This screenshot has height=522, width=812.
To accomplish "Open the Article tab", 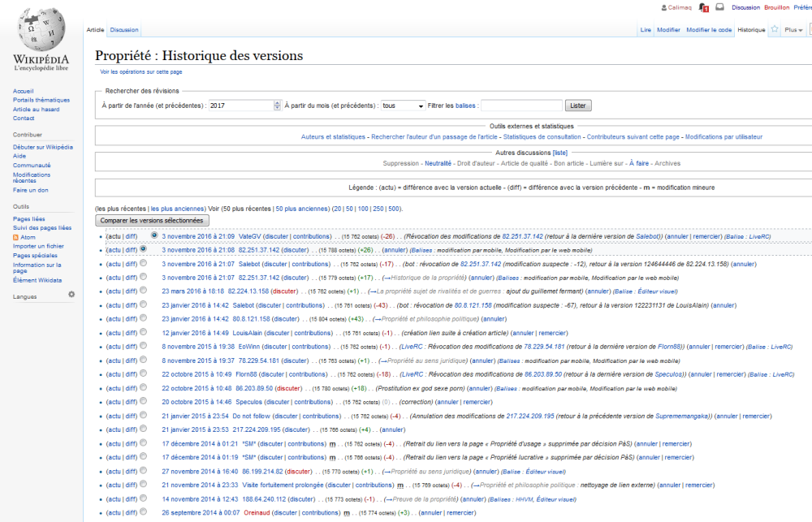I will [95, 30].
